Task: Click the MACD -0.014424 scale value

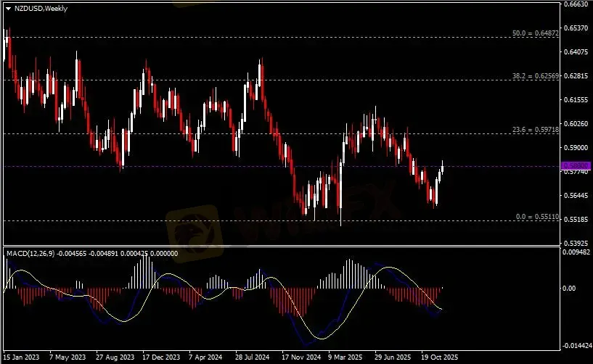Action: pos(577,347)
